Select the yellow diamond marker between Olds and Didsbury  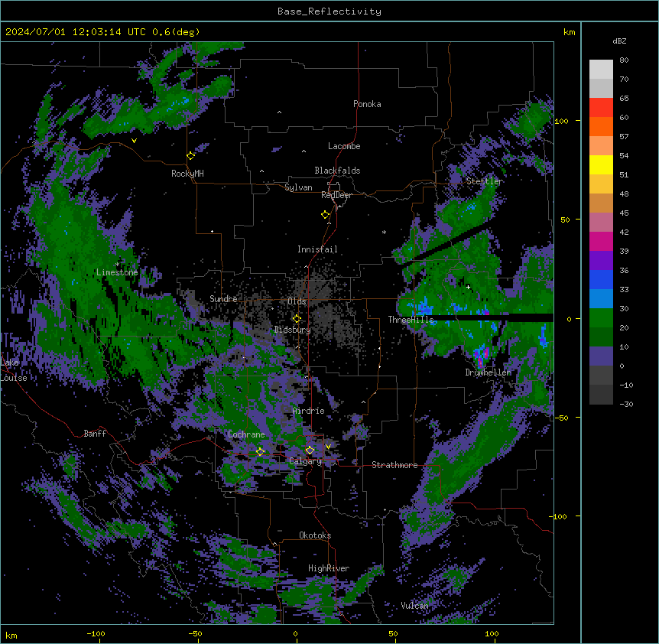tap(297, 319)
